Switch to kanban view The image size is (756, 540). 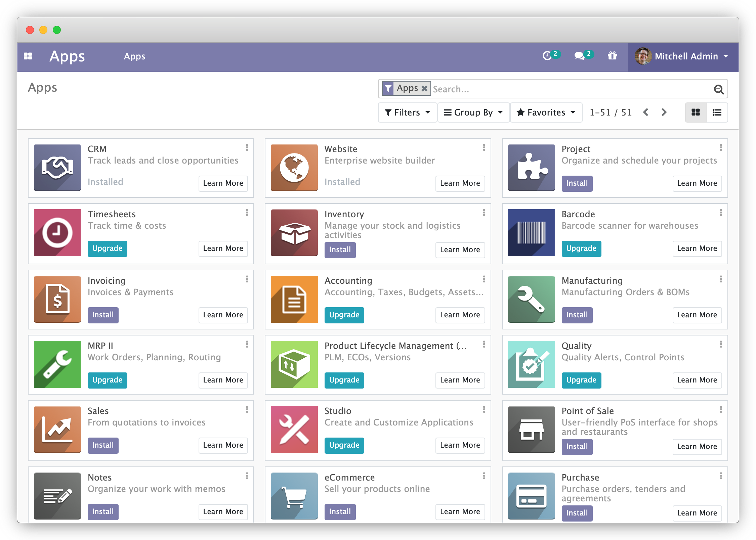pos(696,113)
